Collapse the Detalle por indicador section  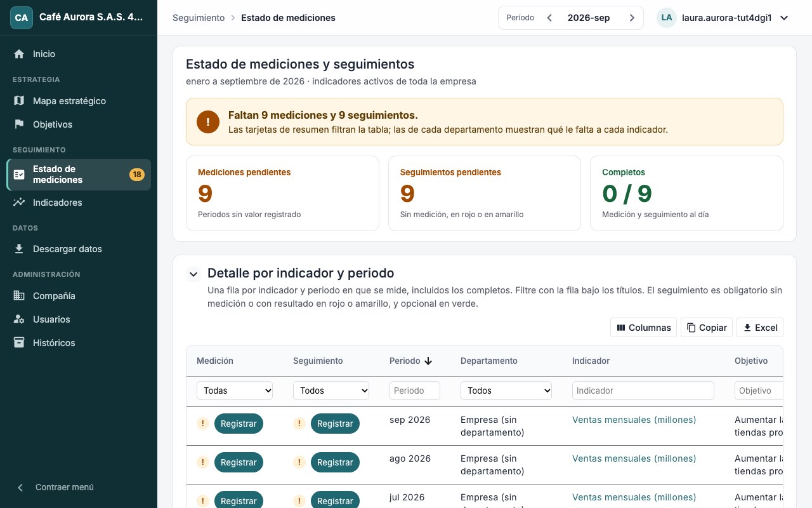click(193, 274)
